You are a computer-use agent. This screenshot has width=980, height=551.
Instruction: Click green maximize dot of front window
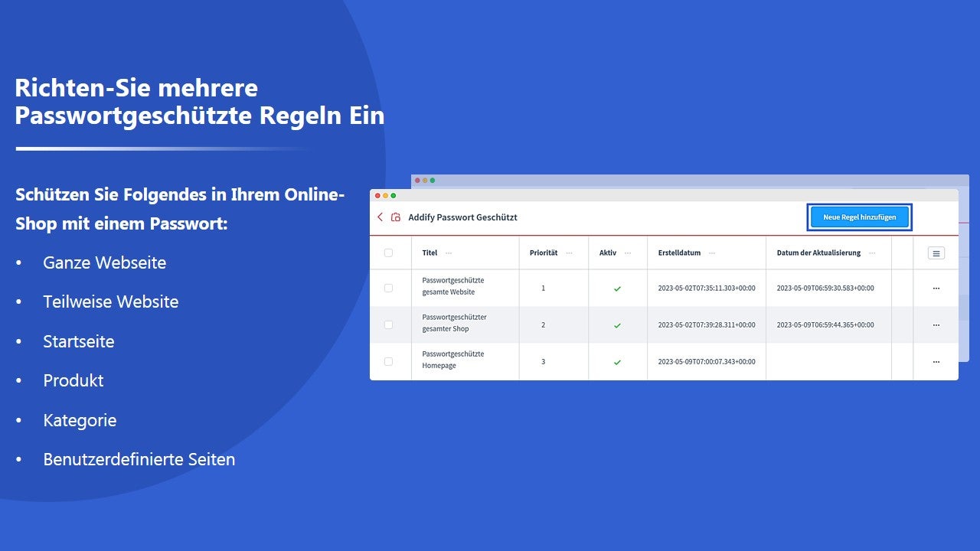point(394,196)
